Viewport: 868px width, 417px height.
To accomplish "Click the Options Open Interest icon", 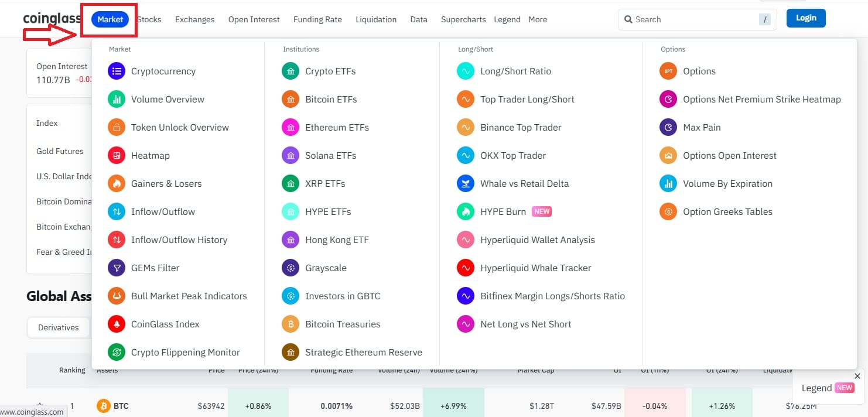I will pyautogui.click(x=668, y=155).
